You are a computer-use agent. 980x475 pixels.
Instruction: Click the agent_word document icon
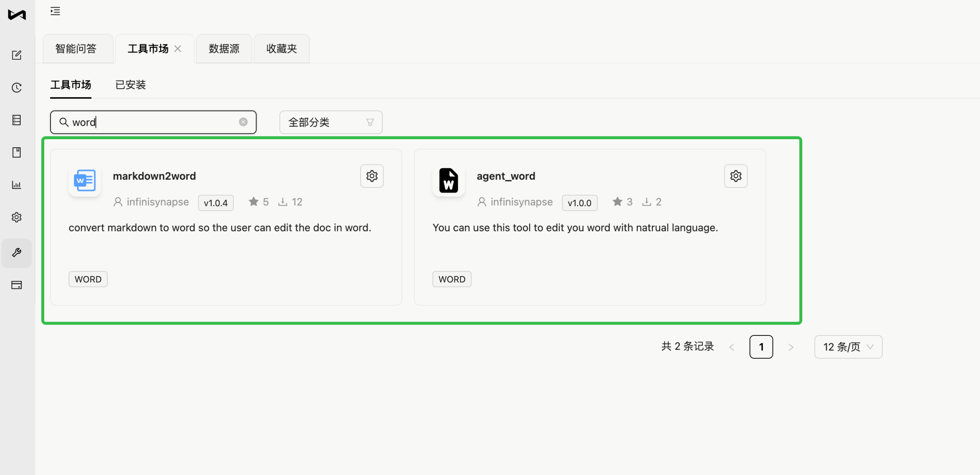pos(448,181)
